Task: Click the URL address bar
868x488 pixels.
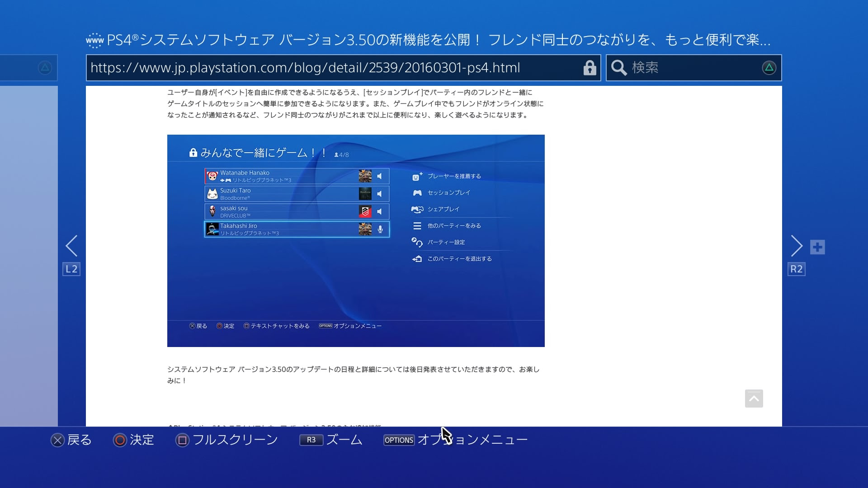Action: pyautogui.click(x=343, y=68)
